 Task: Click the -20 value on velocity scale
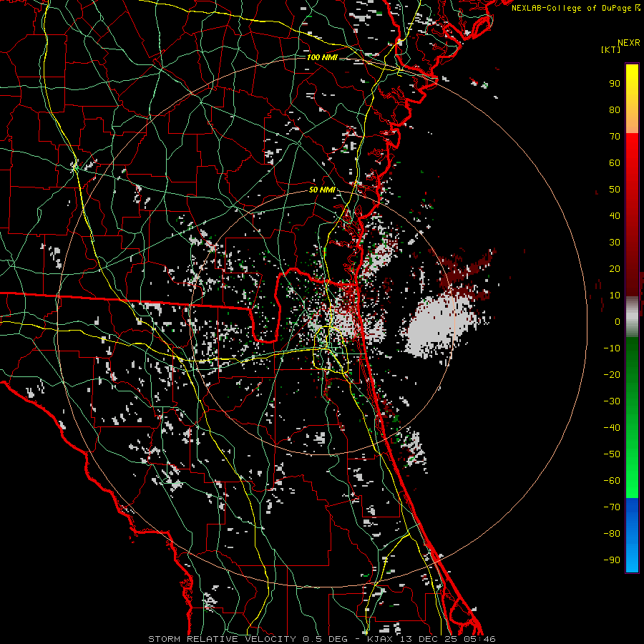[x=612, y=375]
